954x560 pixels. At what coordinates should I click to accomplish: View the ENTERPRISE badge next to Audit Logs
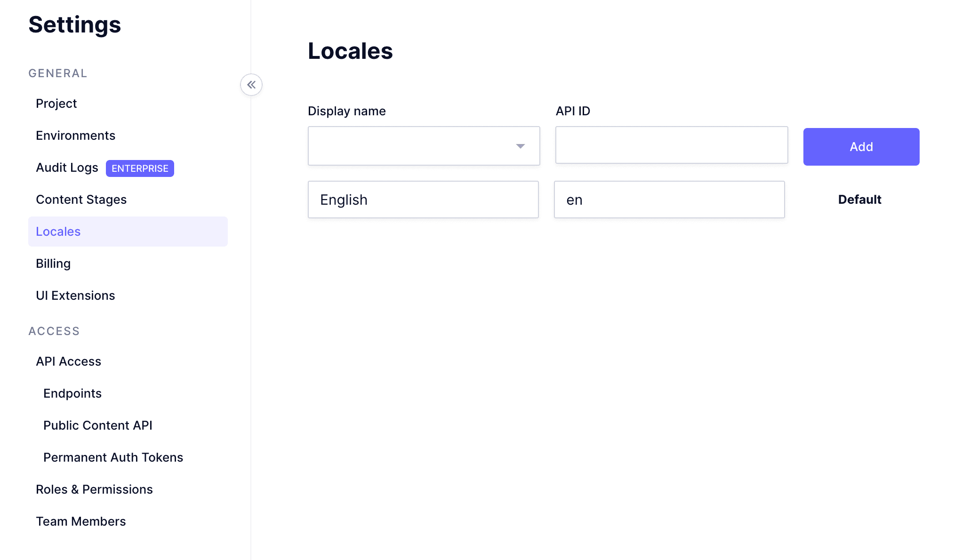click(x=140, y=168)
